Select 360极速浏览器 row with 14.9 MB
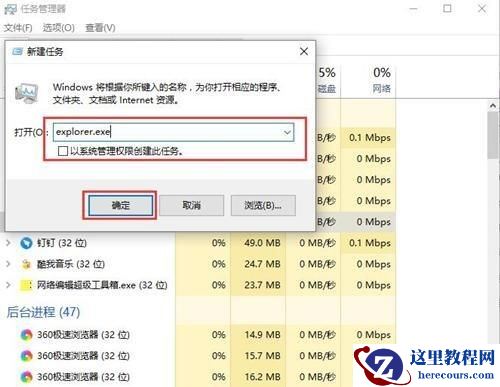Image resolution: width=500 pixels, height=387 pixels. pos(199,335)
